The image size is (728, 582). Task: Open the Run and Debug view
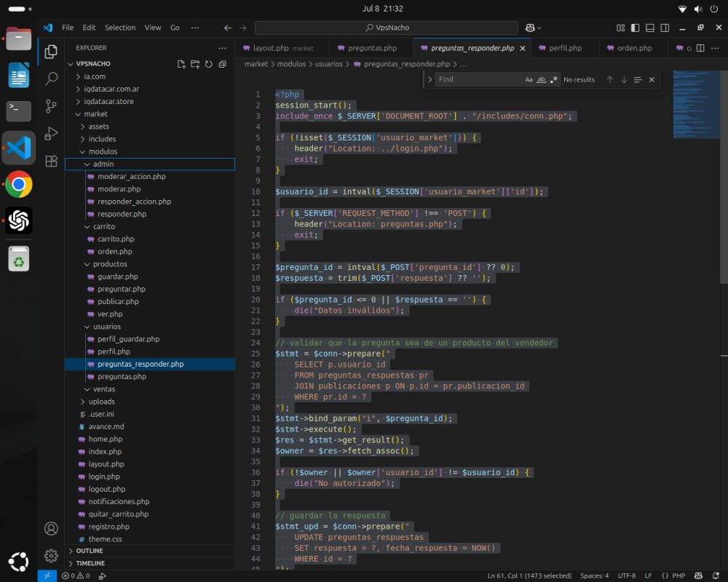[51, 134]
